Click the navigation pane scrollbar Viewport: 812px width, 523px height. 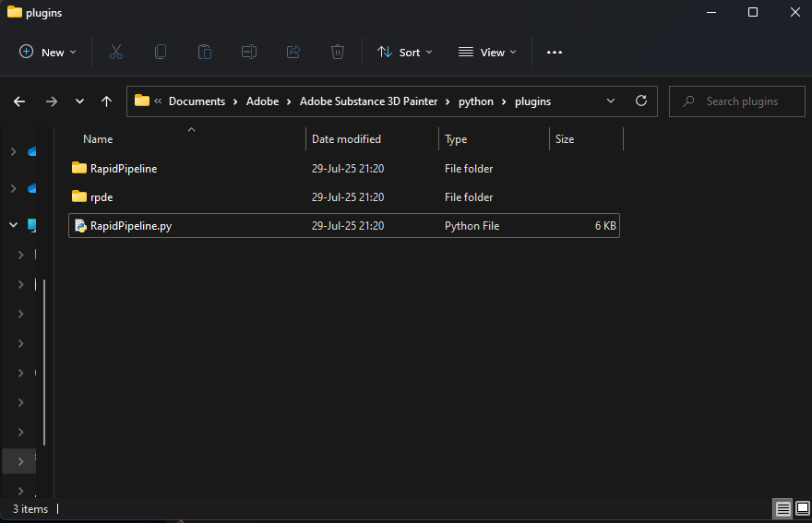click(44, 363)
